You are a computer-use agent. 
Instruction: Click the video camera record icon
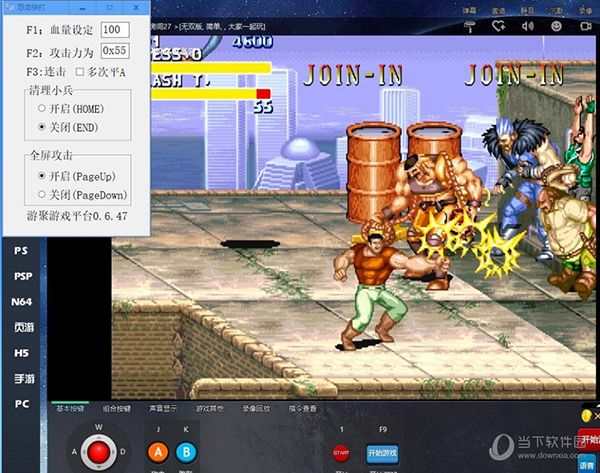(585, 26)
